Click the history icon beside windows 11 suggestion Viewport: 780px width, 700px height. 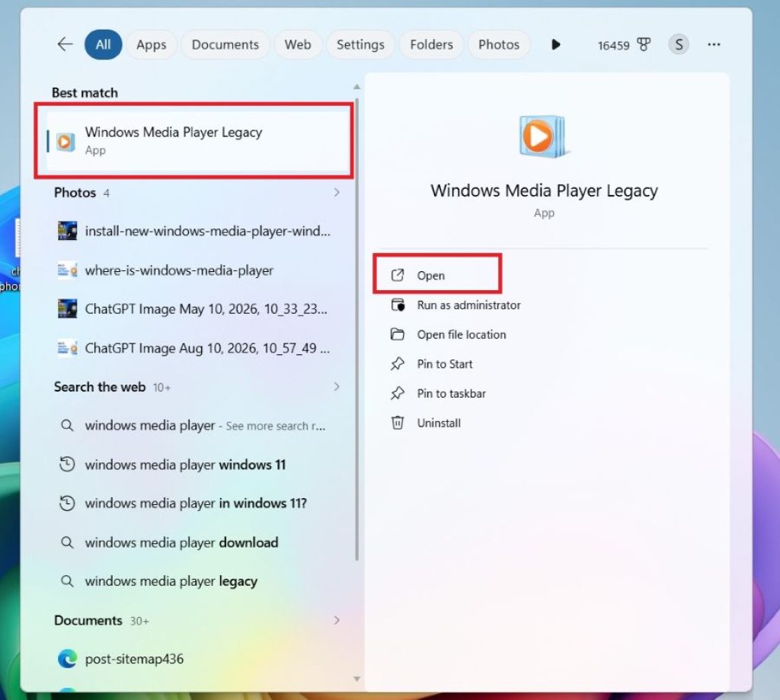pyautogui.click(x=67, y=464)
